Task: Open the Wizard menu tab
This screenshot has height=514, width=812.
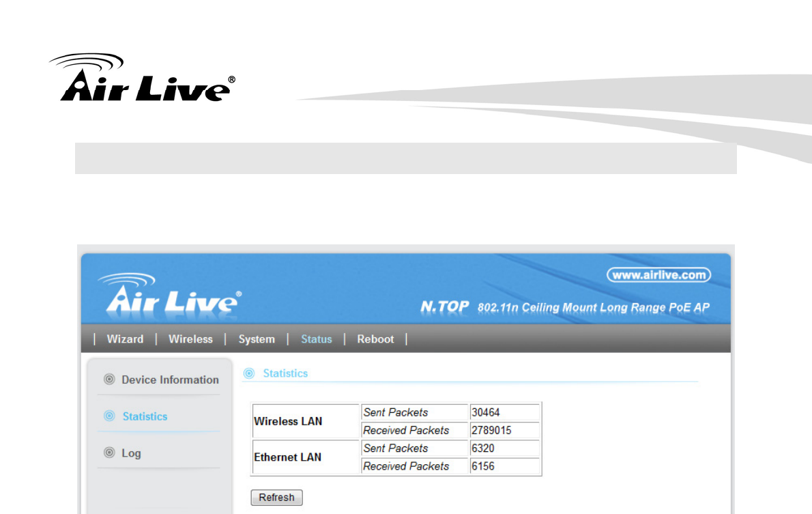Action: tap(125, 339)
